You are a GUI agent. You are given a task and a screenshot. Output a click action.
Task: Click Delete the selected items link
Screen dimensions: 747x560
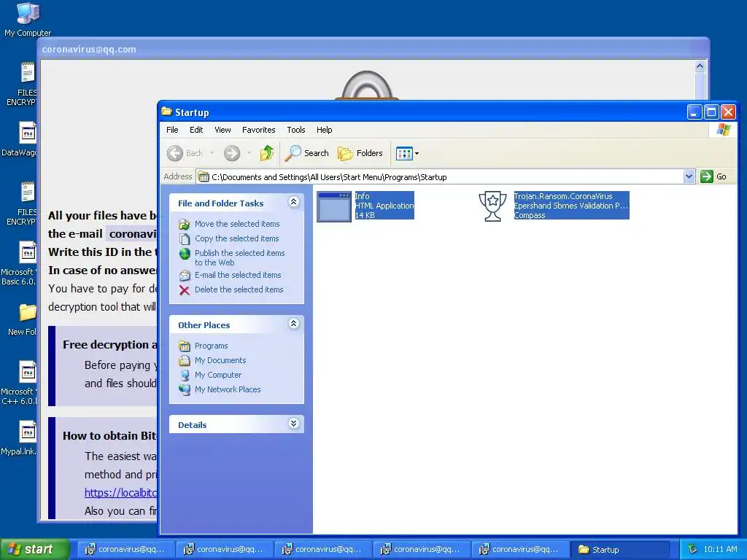pyautogui.click(x=239, y=289)
